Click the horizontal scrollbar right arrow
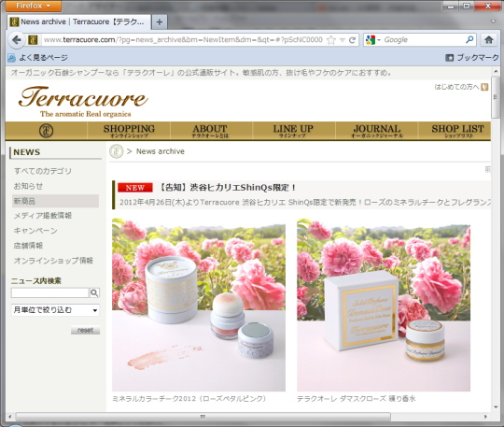504x427 pixels. click(485, 417)
